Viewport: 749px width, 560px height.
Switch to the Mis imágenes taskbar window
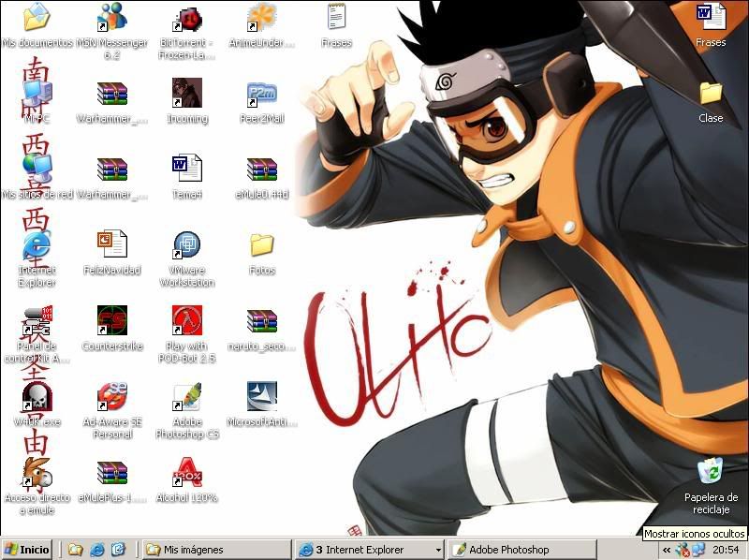217,550
